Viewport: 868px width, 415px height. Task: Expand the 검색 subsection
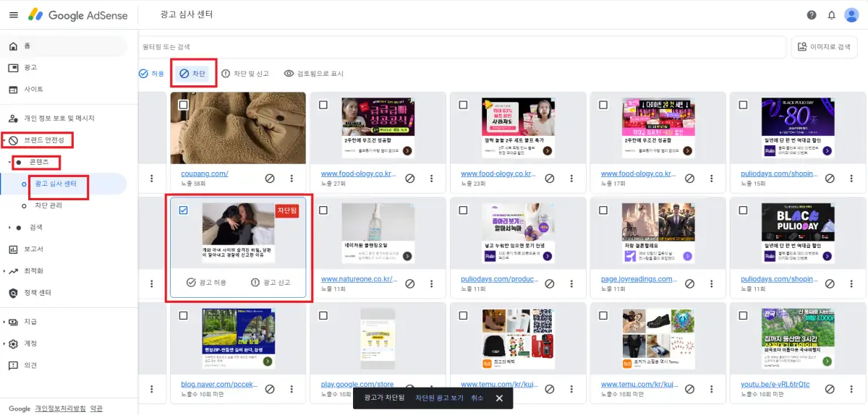point(10,227)
